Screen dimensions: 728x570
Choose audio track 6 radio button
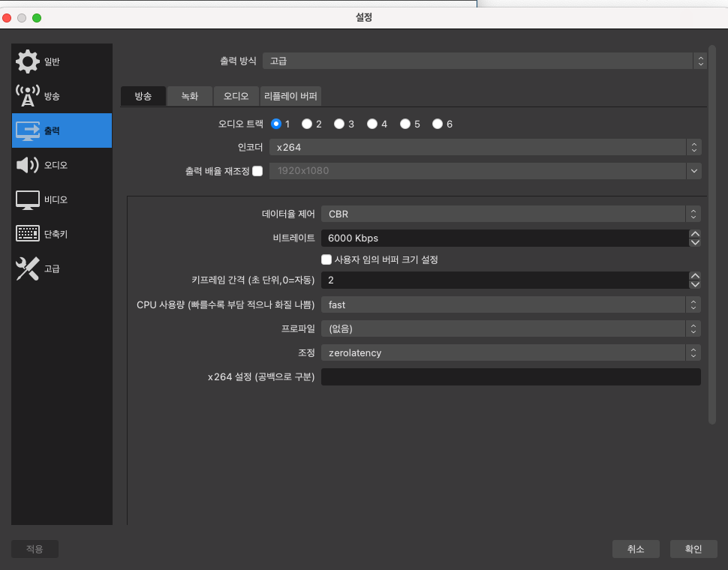[438, 124]
